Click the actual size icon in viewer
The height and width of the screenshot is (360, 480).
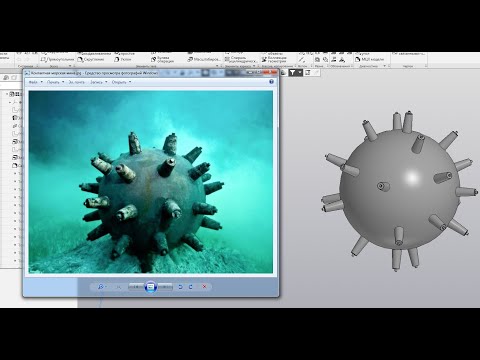pos(118,287)
